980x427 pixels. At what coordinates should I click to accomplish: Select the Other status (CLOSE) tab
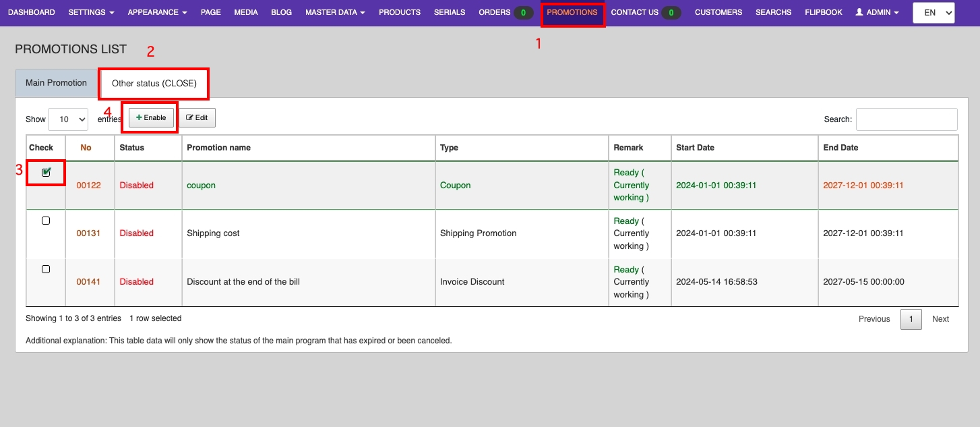coord(154,84)
